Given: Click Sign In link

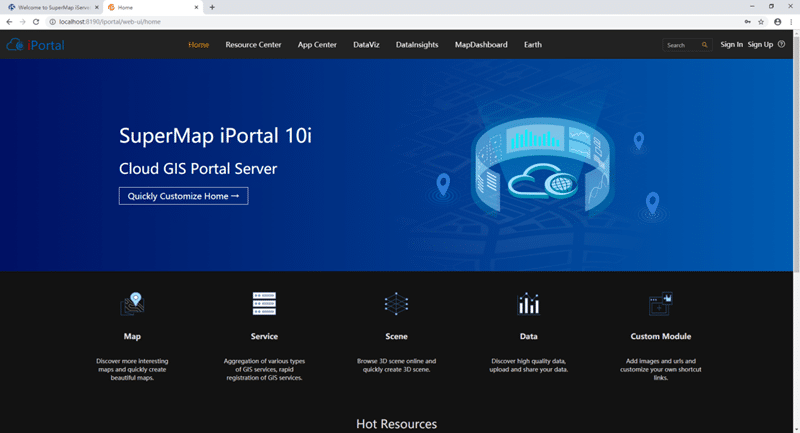Looking at the screenshot, I should point(732,44).
